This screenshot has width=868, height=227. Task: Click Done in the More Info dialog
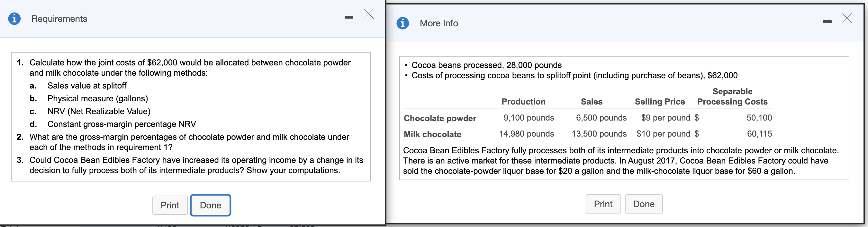(644, 204)
